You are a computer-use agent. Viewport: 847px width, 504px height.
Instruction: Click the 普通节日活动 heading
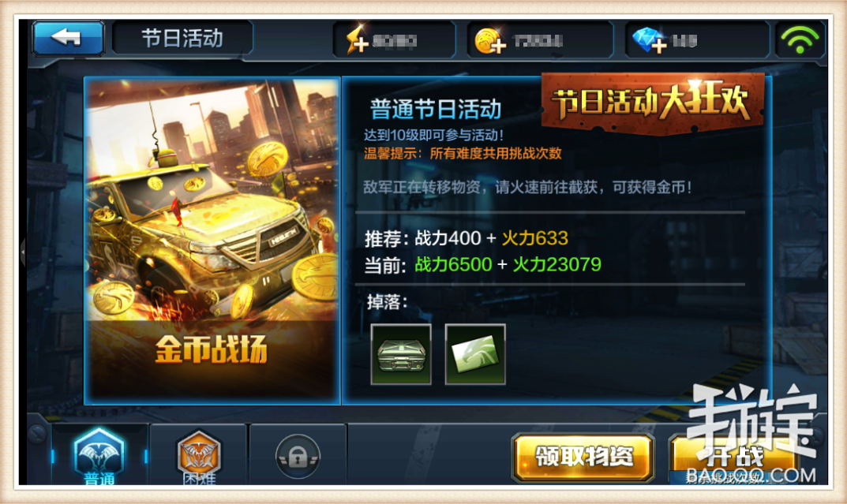pyautogui.click(x=436, y=109)
